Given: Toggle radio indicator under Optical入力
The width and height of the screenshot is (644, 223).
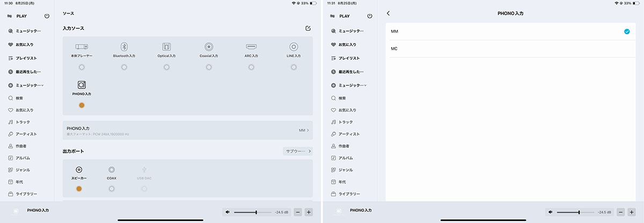Looking at the screenshot, I should tap(166, 67).
